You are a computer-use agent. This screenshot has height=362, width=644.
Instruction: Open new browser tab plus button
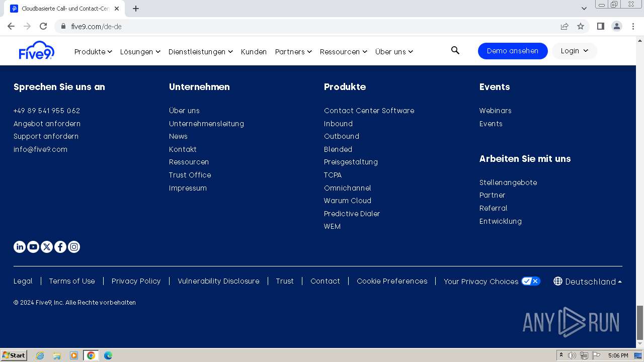pos(136,9)
